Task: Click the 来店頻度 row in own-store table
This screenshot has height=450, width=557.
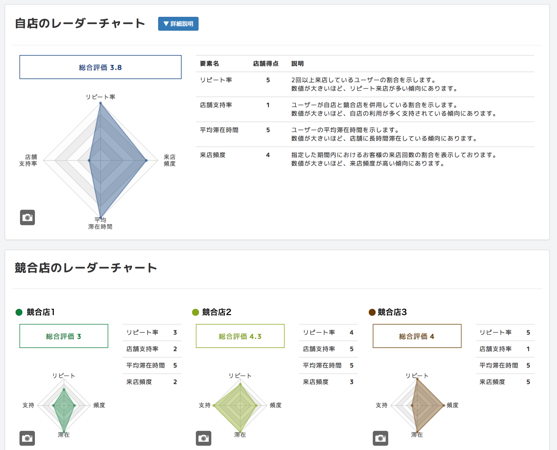Action: 365,159
